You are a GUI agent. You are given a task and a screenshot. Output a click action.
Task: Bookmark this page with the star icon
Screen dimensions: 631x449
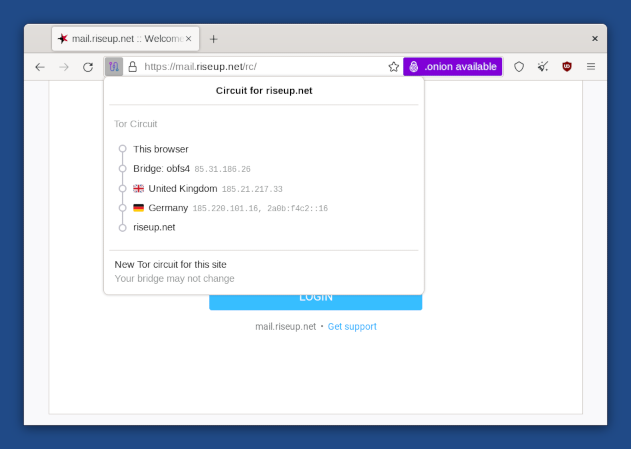coord(393,67)
